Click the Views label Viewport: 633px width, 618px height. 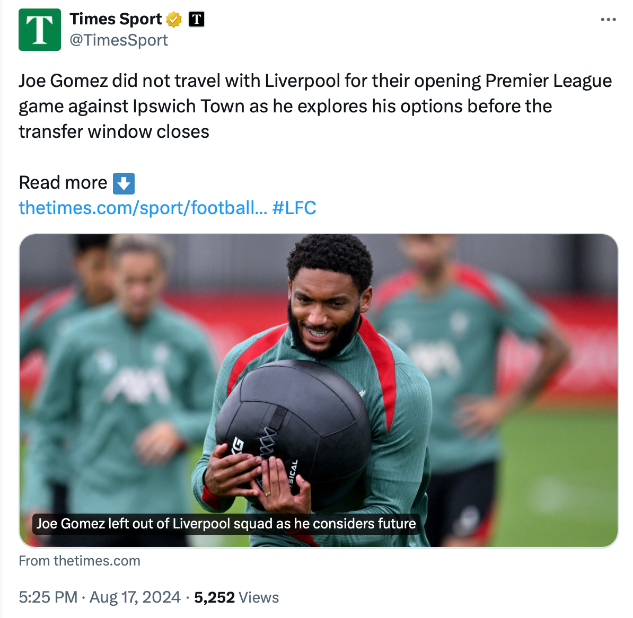[x=259, y=597]
